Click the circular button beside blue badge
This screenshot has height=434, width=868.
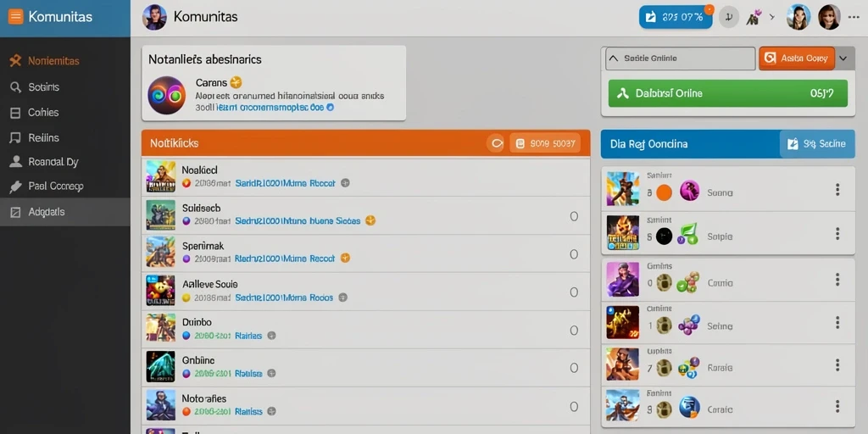point(729,17)
